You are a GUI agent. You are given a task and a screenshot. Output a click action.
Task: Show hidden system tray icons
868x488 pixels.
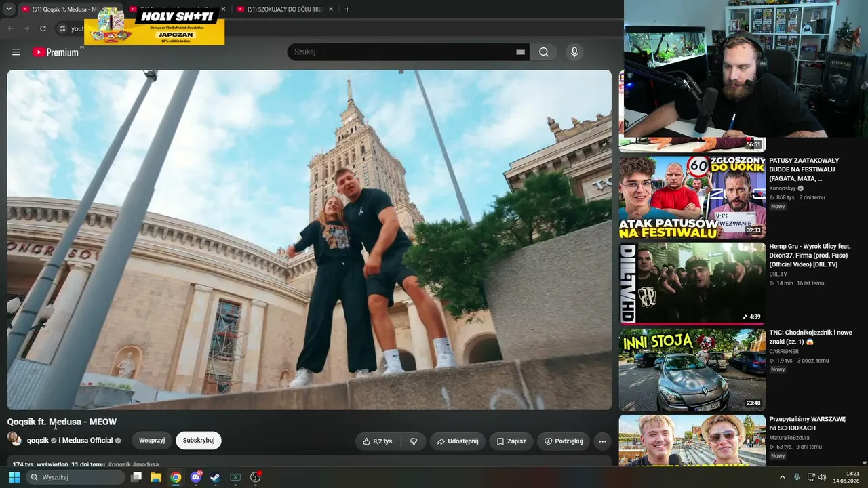coord(783,477)
